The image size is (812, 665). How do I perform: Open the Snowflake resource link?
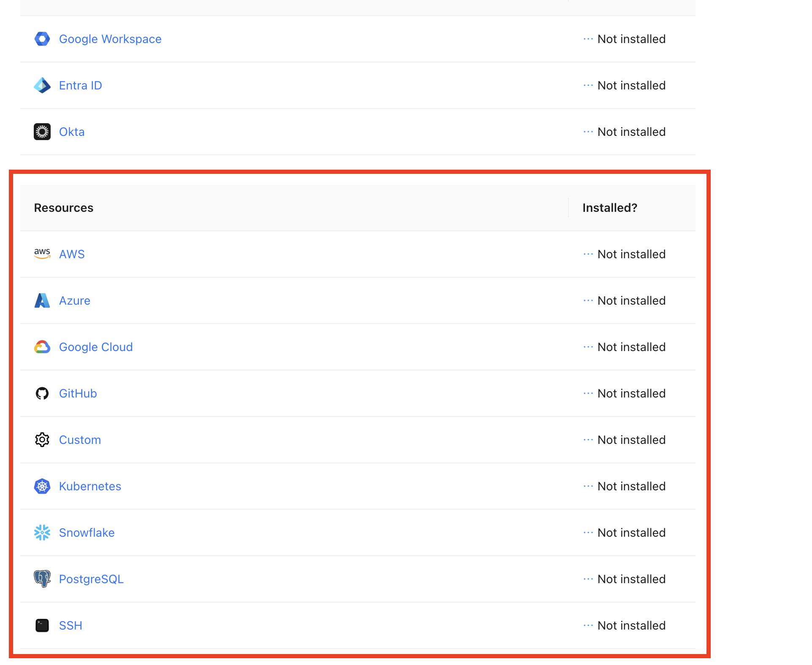pyautogui.click(x=87, y=533)
